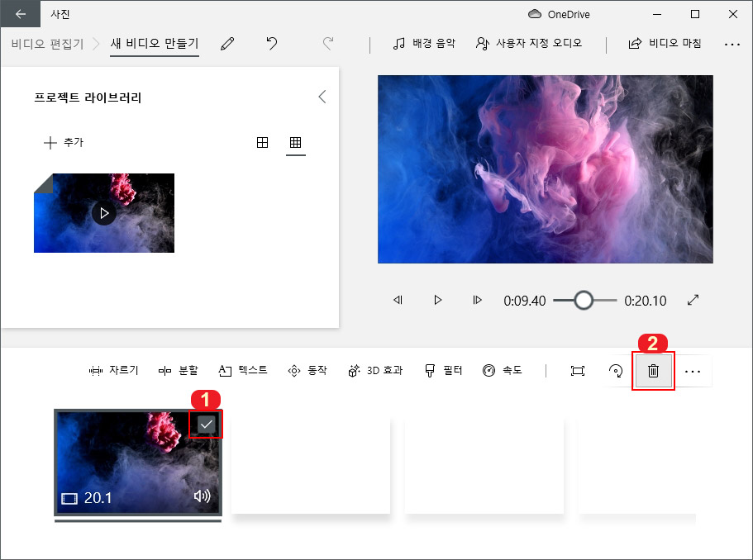The height and width of the screenshot is (560, 753).
Task: Add 텍스트 text to clip
Action: 242,371
